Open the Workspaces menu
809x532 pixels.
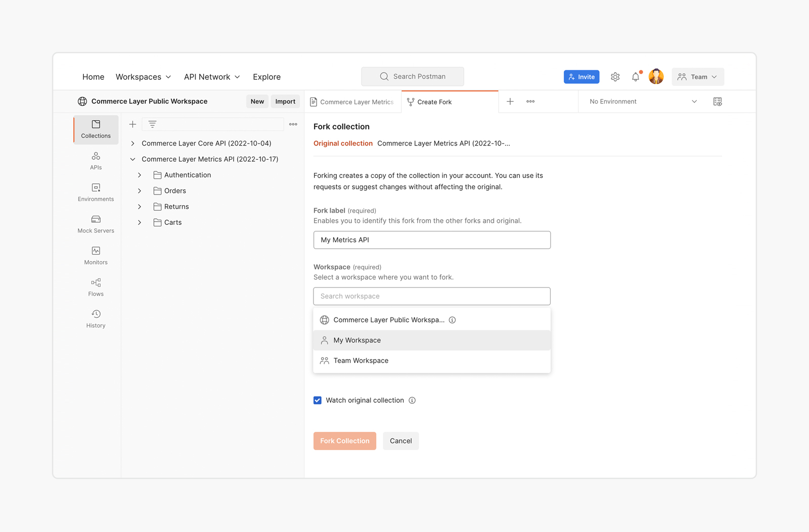143,77
